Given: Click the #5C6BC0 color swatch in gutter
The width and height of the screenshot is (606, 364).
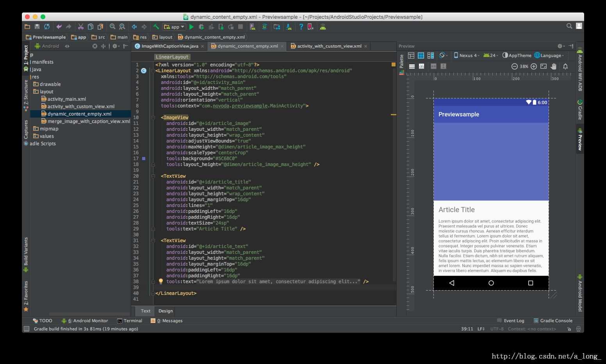Looking at the screenshot, I should pyautogui.click(x=144, y=159).
